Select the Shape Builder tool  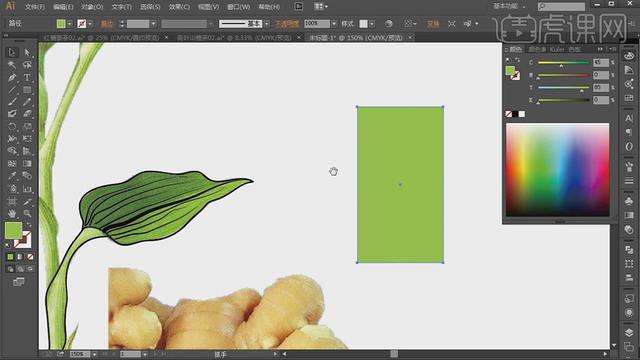pyautogui.click(x=12, y=151)
